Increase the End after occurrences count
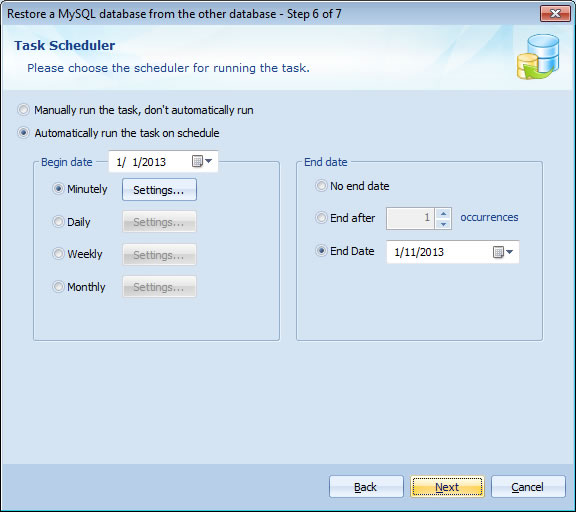This screenshot has width=576, height=512. click(x=443, y=213)
